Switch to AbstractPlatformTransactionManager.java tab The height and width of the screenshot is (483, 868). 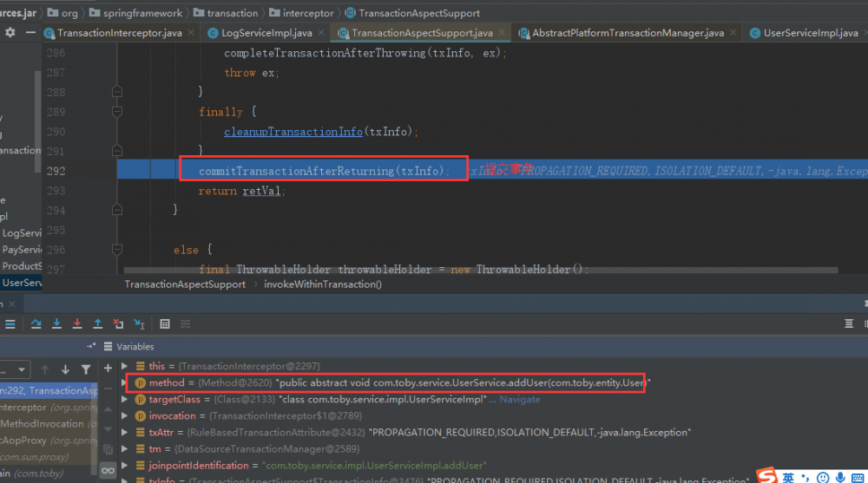point(628,33)
